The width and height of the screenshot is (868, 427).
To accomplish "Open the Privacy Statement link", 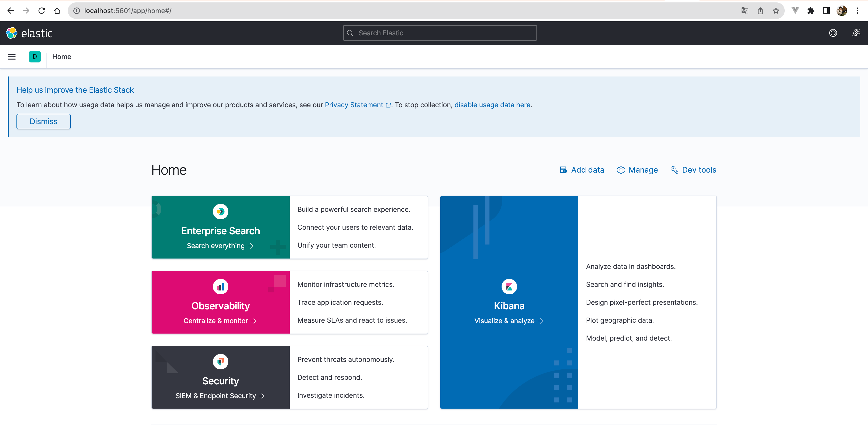I will [x=357, y=105].
